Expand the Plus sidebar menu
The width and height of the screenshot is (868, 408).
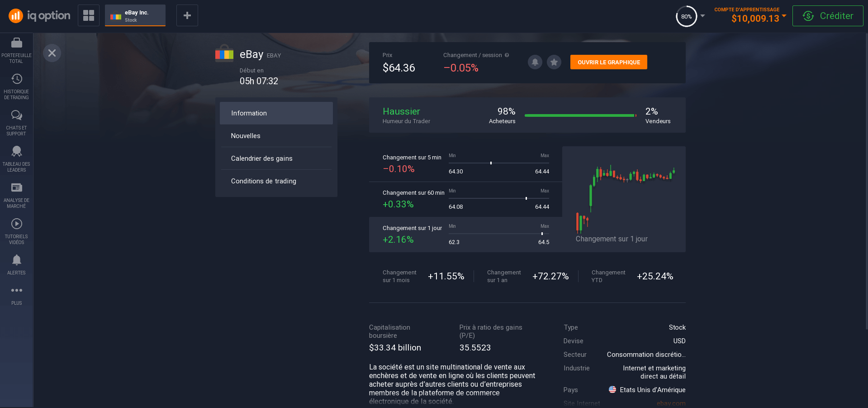[x=16, y=294]
